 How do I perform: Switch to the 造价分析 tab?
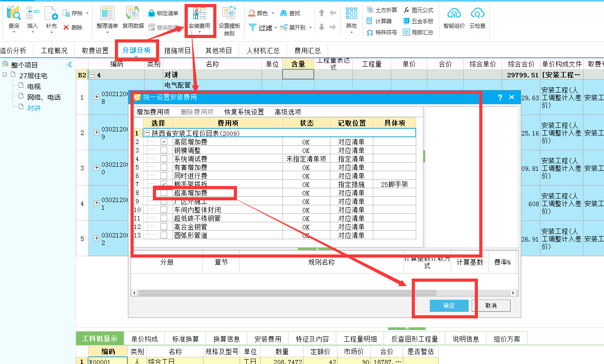[x=13, y=51]
